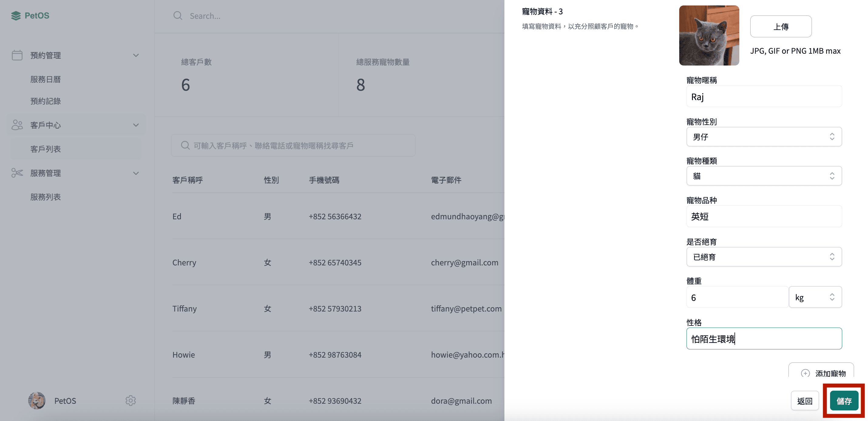868x421 pixels.
Task: Open the weight unit kg dropdown
Action: point(815,297)
